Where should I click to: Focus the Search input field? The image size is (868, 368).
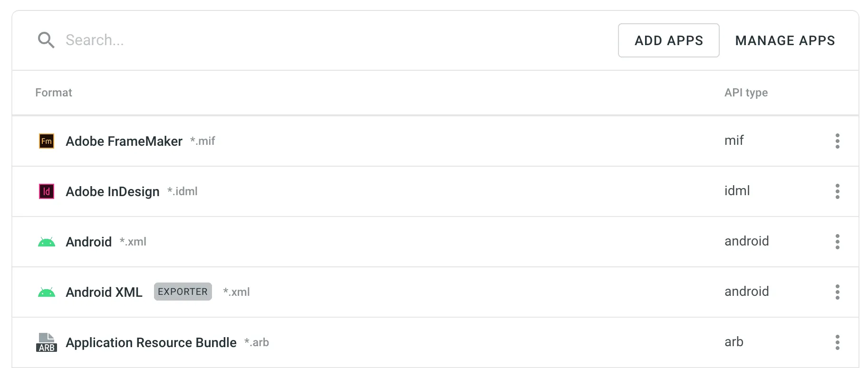point(285,40)
